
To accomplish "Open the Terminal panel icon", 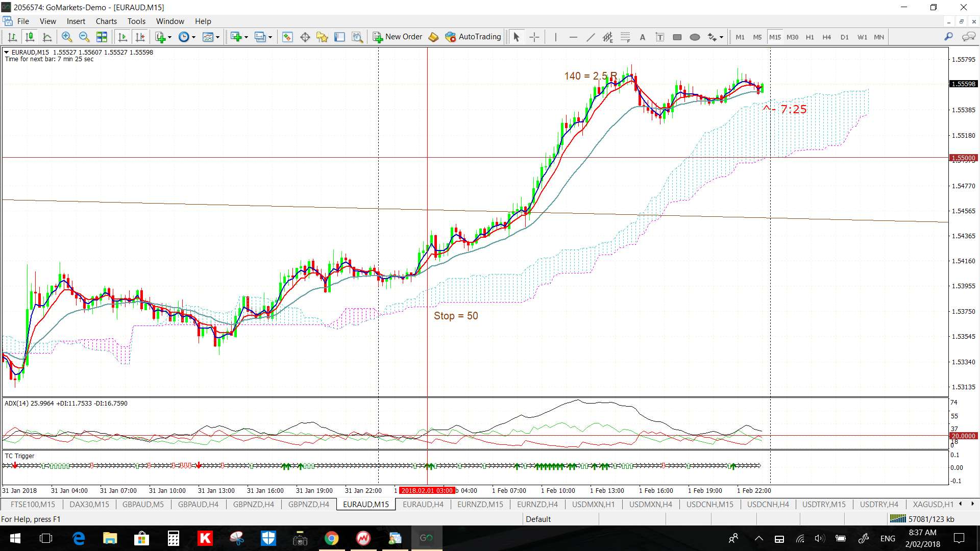I will (339, 37).
